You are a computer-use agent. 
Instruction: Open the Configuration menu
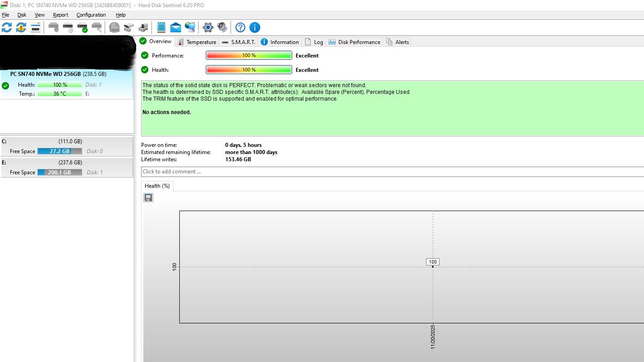pyautogui.click(x=91, y=15)
